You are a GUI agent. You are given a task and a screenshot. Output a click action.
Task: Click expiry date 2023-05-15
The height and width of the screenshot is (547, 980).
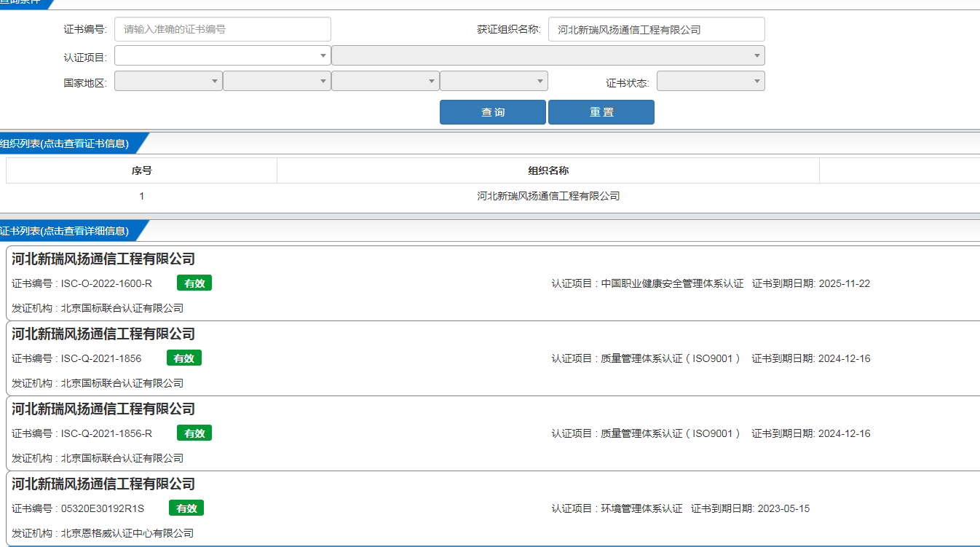click(x=783, y=508)
